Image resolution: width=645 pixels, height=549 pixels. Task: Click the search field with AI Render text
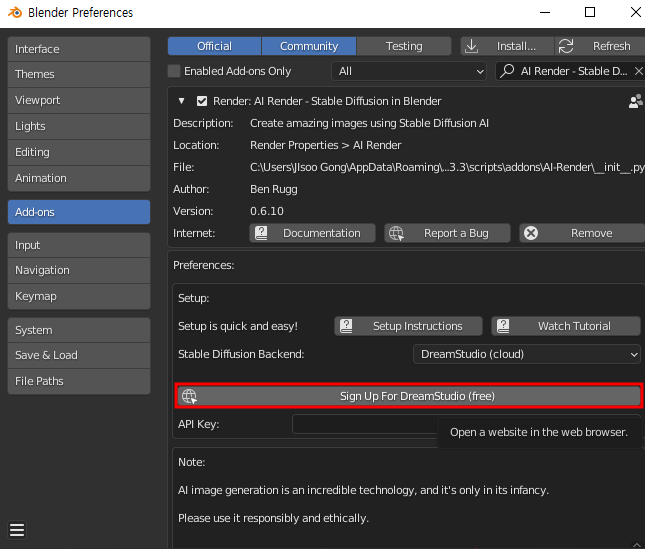click(569, 71)
